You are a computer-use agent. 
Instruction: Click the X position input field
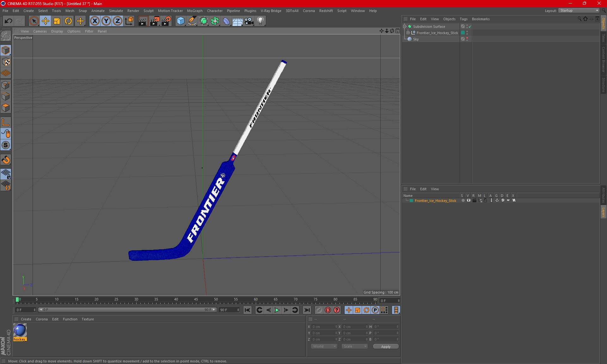click(x=325, y=327)
